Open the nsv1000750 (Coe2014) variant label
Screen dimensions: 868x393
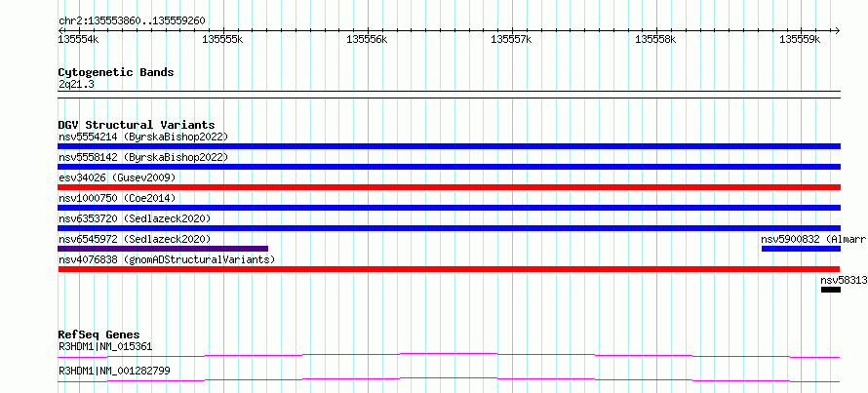pos(117,198)
